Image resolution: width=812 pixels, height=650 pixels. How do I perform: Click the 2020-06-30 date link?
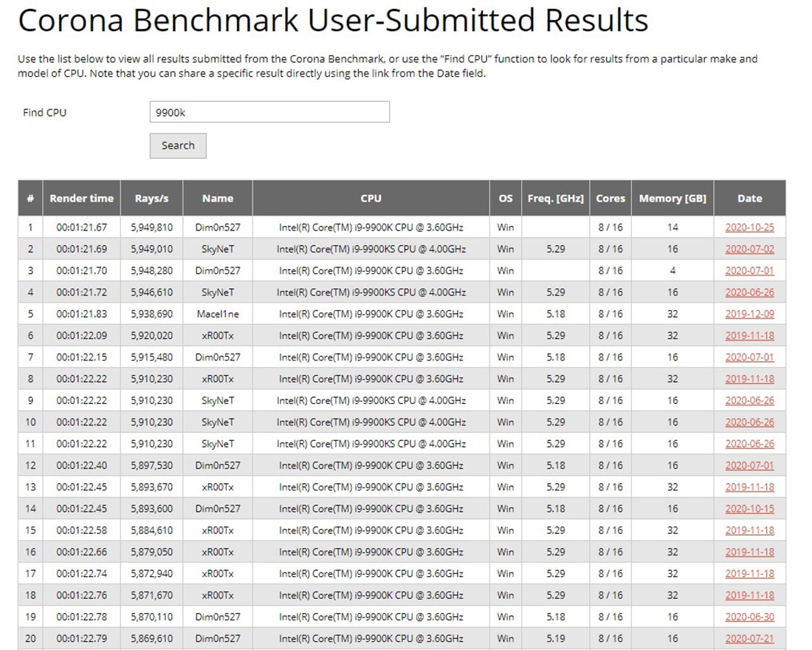tap(749, 617)
